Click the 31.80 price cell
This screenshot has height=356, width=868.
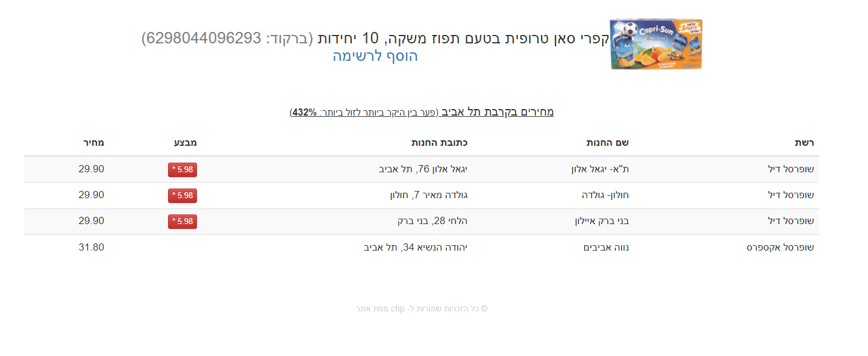[91, 247]
